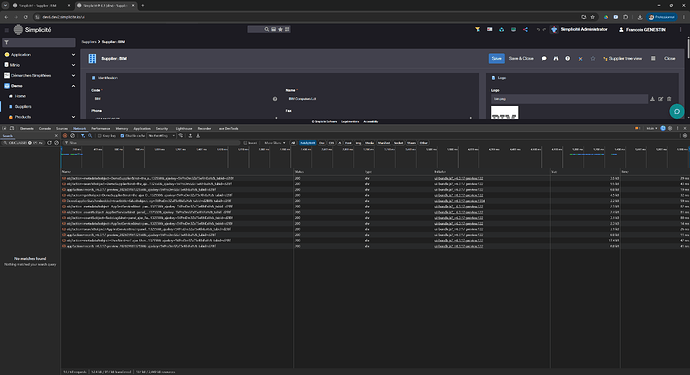Click the green screen icon in header
This screenshot has height=375, width=690.
point(513,29)
